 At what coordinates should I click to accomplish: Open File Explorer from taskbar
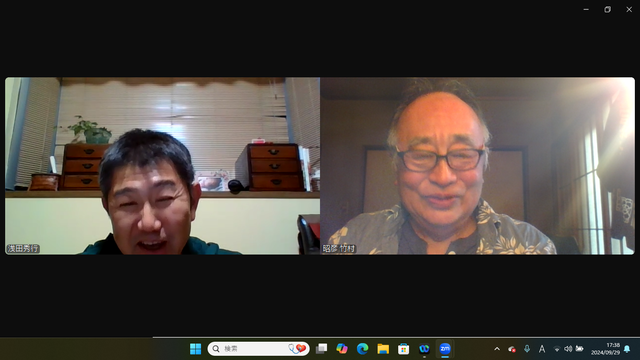[x=383, y=349]
